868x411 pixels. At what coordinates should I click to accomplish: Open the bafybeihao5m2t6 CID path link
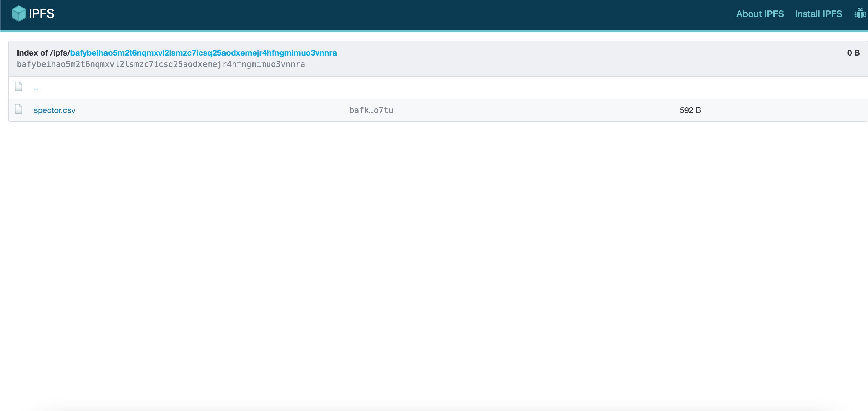204,53
